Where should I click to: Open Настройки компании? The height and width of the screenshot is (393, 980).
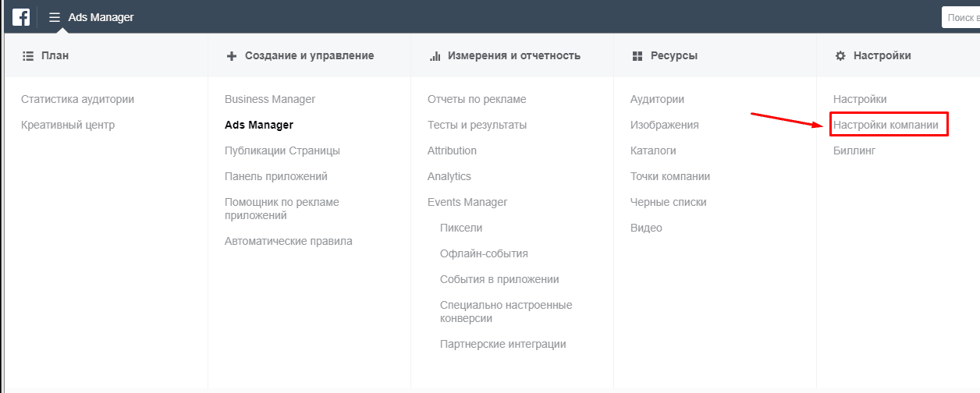tap(886, 125)
